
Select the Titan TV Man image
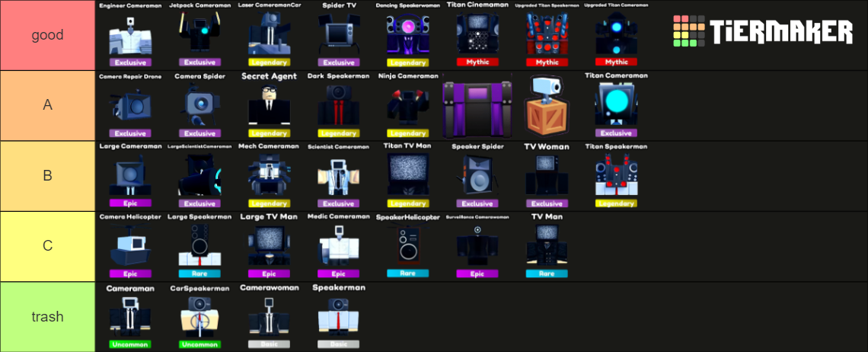pos(407,176)
